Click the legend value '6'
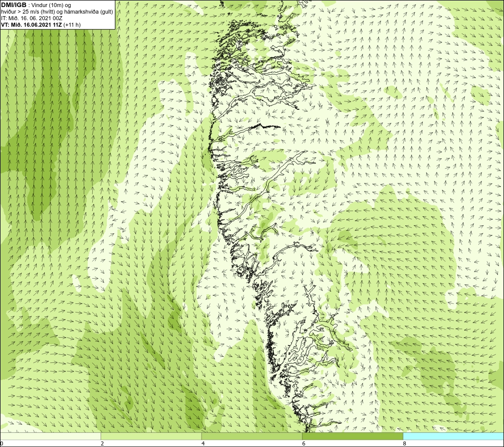Screen dimensions: 504x447 (x=304, y=444)
